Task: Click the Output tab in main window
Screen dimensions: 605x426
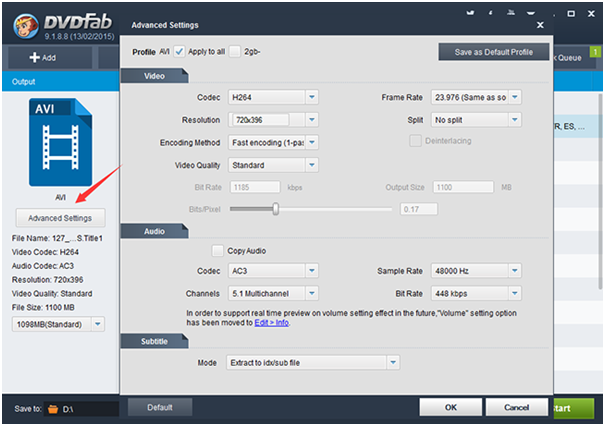Action: coord(24,82)
